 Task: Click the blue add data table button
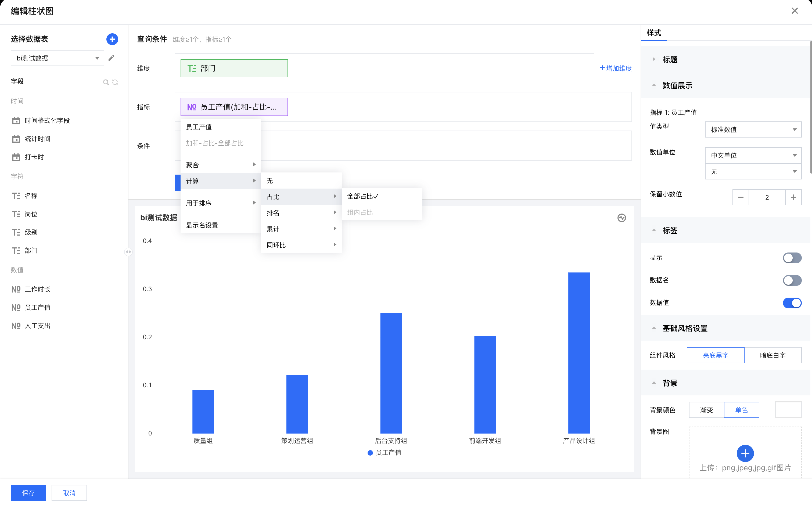point(112,39)
